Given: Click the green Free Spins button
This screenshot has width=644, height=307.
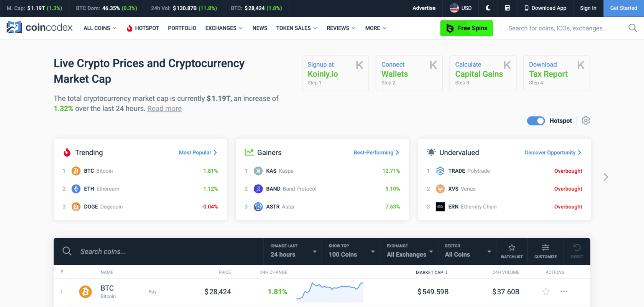Looking at the screenshot, I should (467, 28).
